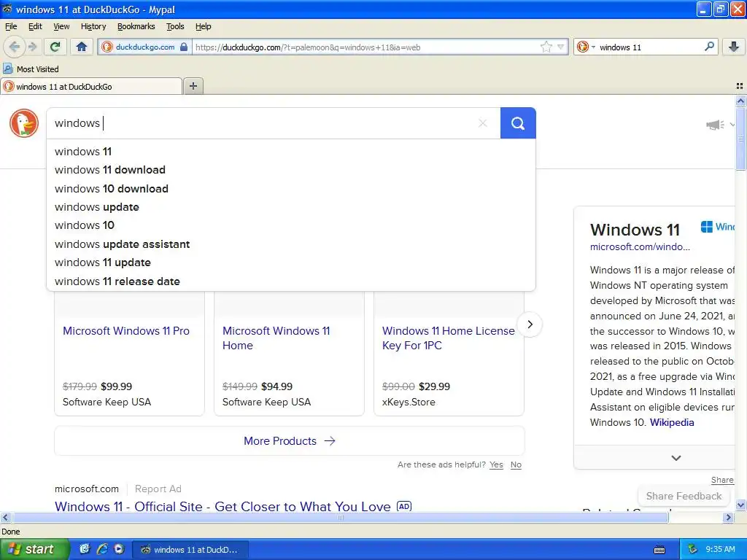Choose suggestion 'windows 11 release date'

290,281
